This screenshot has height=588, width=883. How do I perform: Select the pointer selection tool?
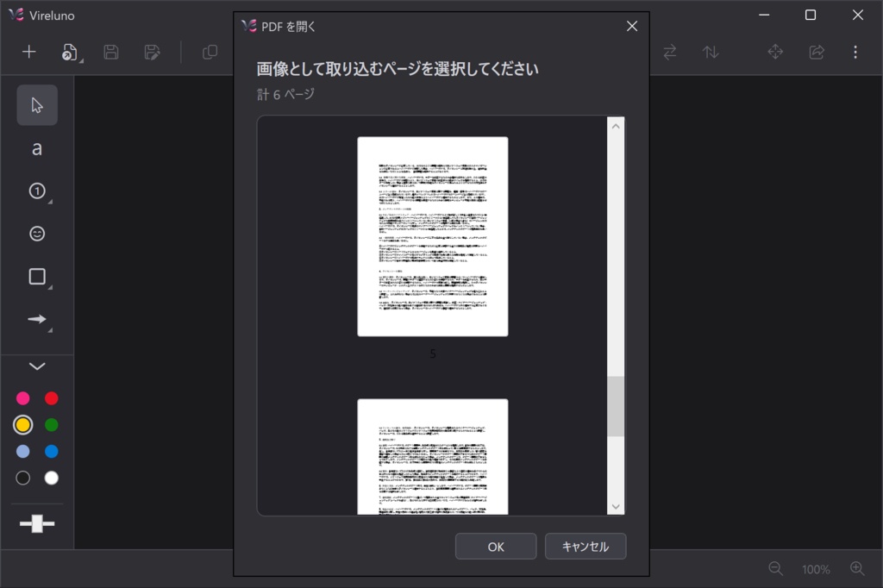click(x=37, y=105)
